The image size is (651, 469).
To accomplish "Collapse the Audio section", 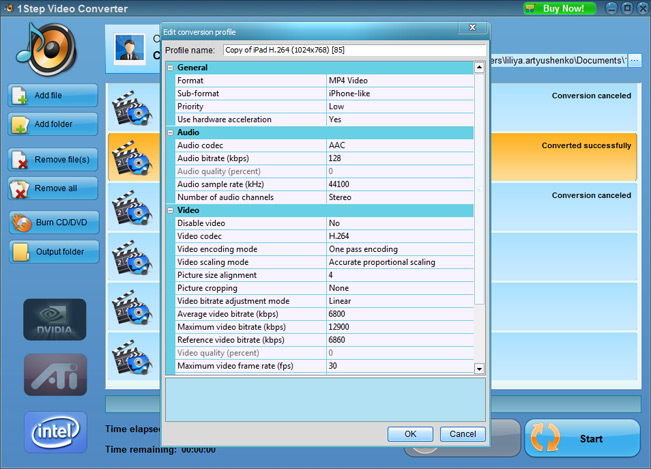I will (170, 133).
